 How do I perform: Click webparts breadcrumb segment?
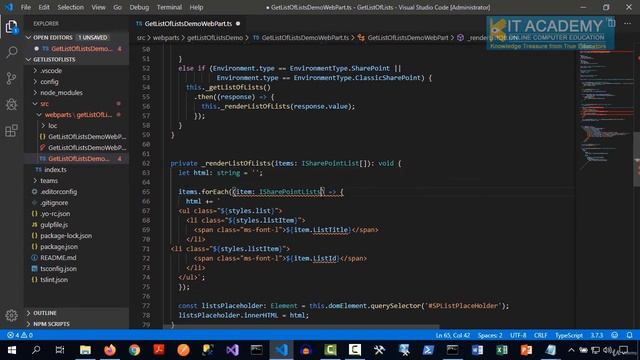[x=166, y=38]
